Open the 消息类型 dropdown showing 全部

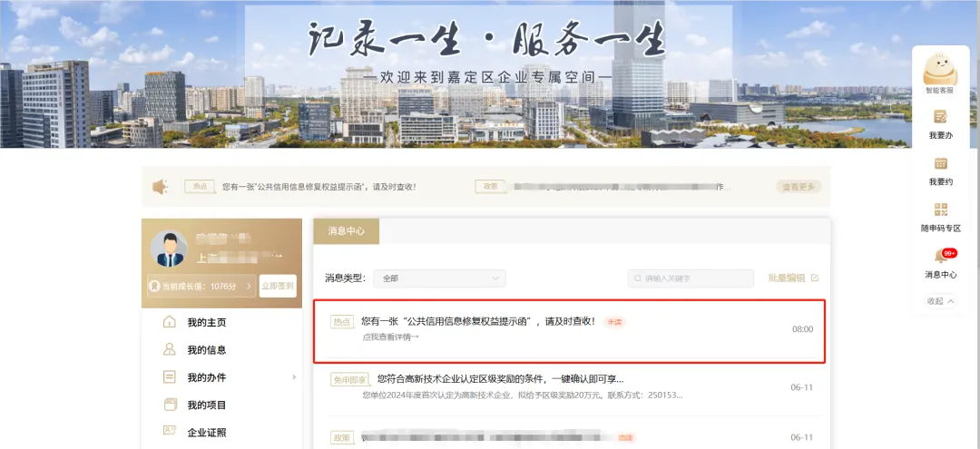click(439, 278)
